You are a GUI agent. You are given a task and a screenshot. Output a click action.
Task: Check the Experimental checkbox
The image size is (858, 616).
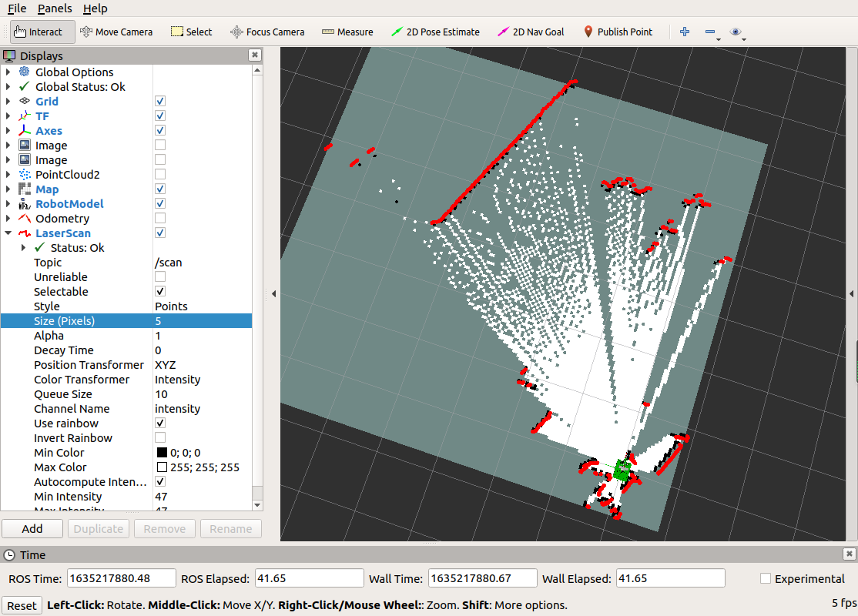tap(766, 578)
